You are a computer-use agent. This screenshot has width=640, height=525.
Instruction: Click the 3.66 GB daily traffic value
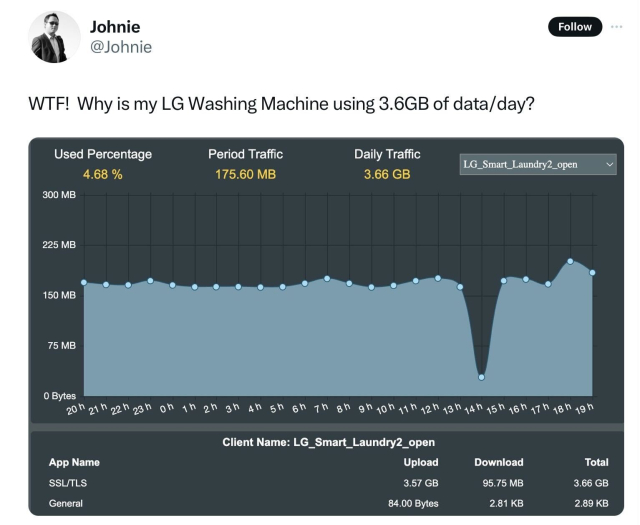(x=387, y=174)
